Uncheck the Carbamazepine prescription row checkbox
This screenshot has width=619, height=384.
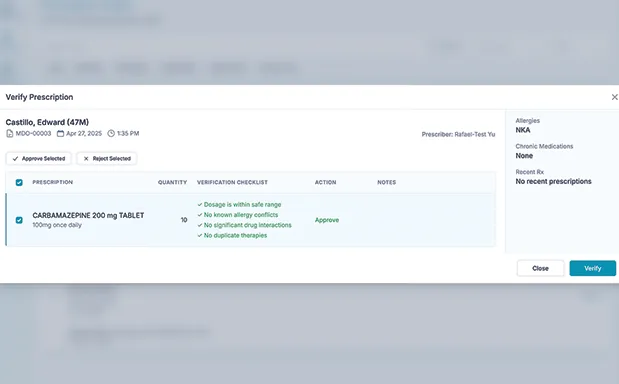[x=19, y=220]
